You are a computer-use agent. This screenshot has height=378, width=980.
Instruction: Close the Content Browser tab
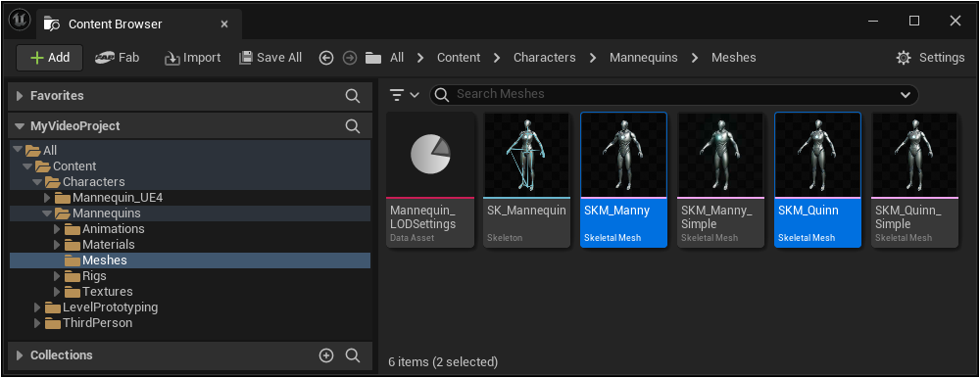(x=224, y=24)
